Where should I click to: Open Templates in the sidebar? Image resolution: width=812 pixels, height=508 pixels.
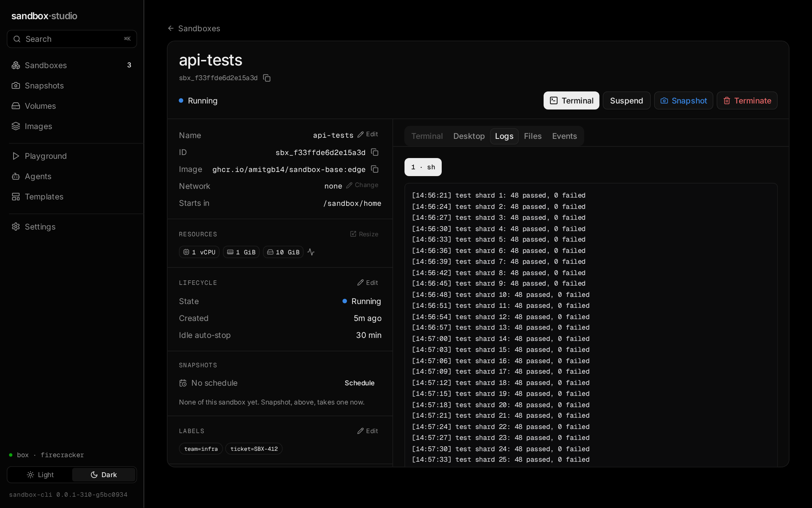[x=71, y=196]
